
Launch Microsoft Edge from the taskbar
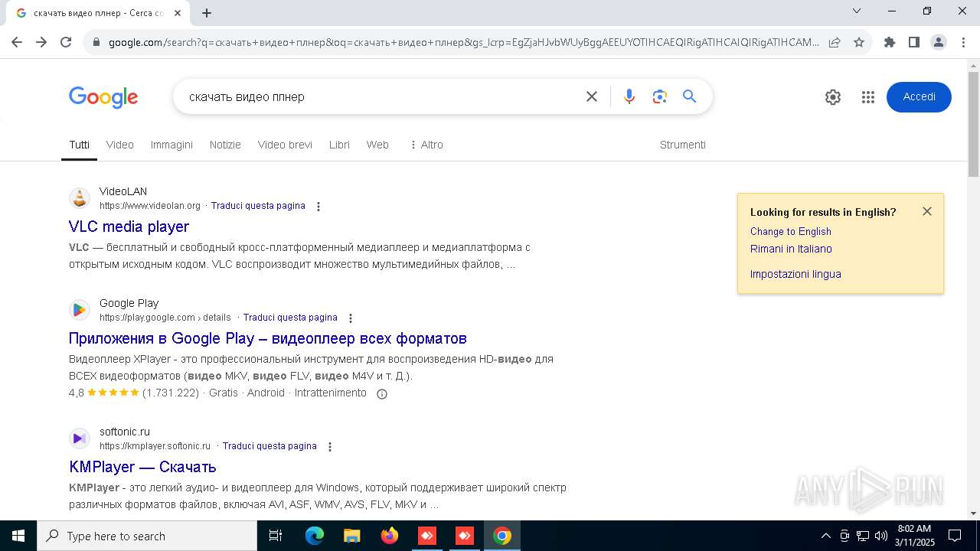(315, 536)
